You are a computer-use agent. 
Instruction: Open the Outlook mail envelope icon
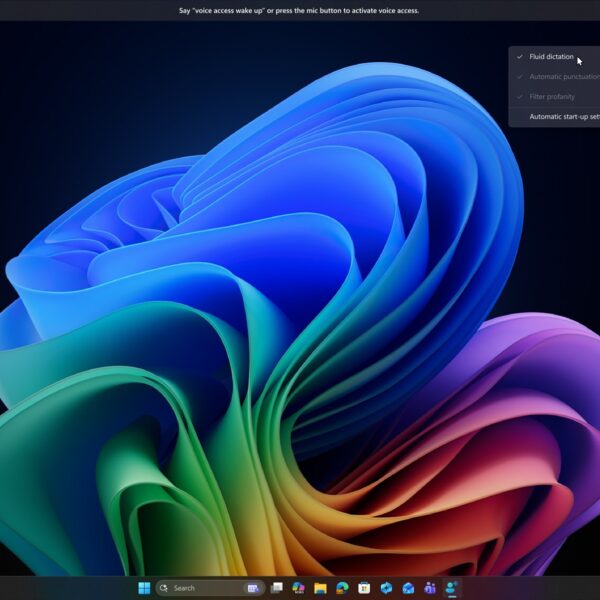[408, 588]
